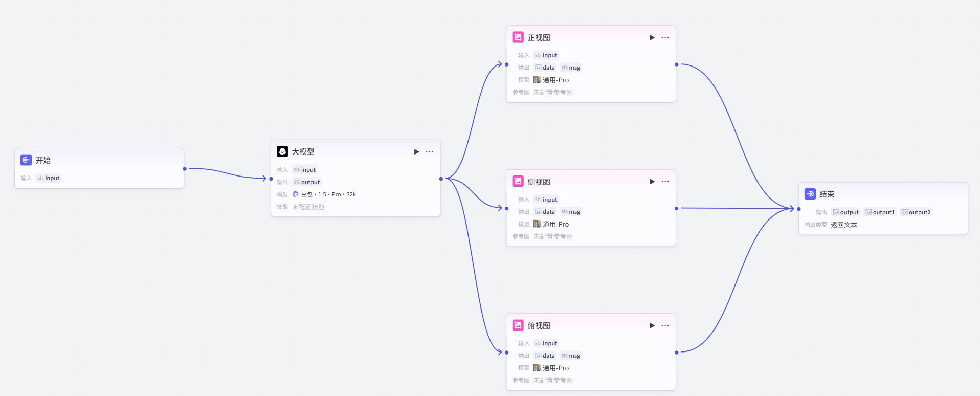Open the more options menu on 正视图
This screenshot has width=980, height=396.
pyautogui.click(x=665, y=37)
